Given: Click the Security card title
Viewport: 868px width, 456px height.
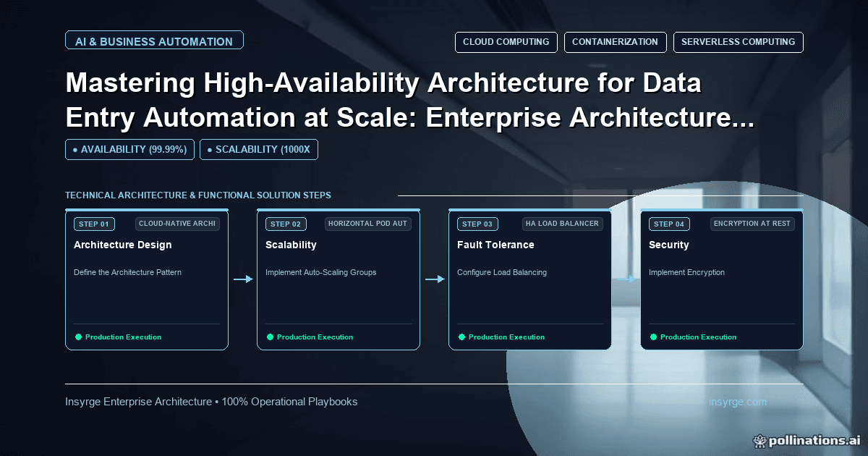Looking at the screenshot, I should pyautogui.click(x=669, y=245).
